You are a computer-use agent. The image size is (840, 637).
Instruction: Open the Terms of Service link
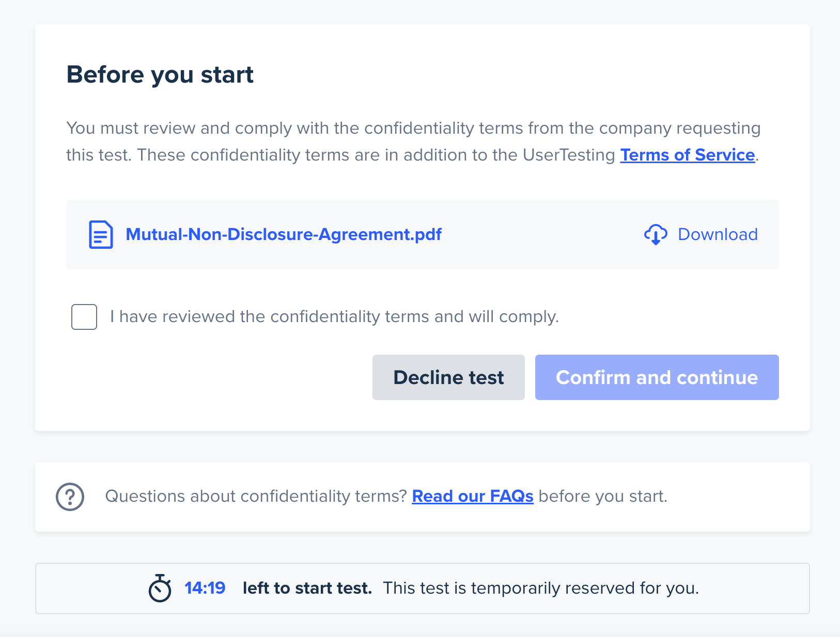click(x=688, y=155)
